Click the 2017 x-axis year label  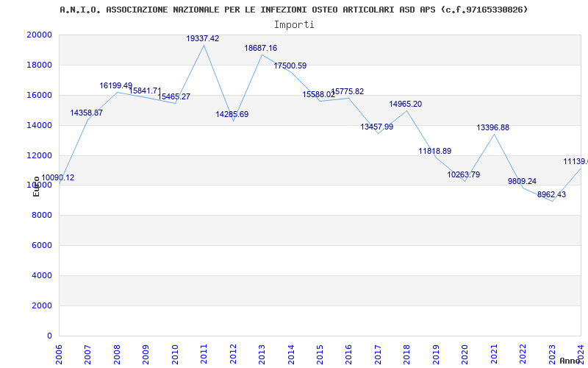pos(378,354)
